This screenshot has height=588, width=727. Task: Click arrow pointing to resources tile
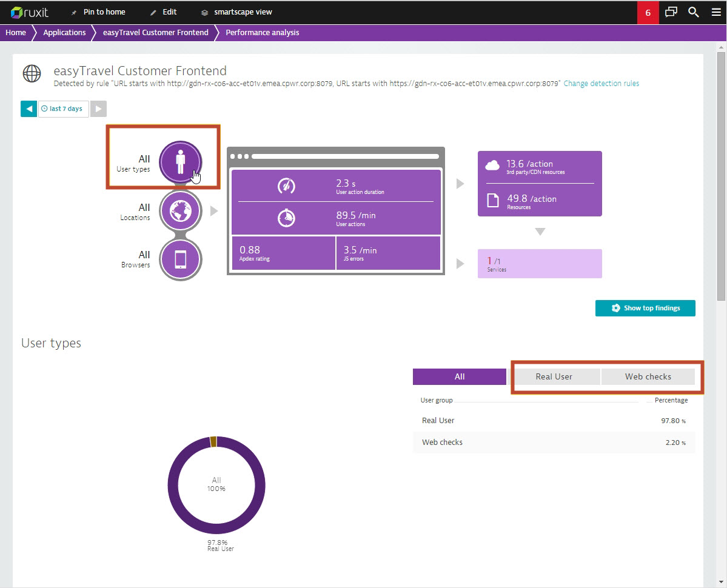pos(460,184)
